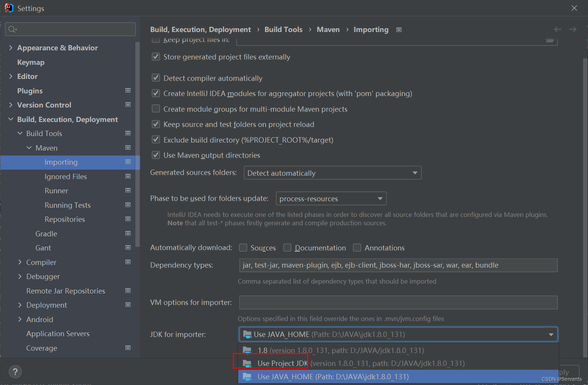Enable Create module groups for multi-module projects
This screenshot has height=385, width=588.
[x=156, y=109]
